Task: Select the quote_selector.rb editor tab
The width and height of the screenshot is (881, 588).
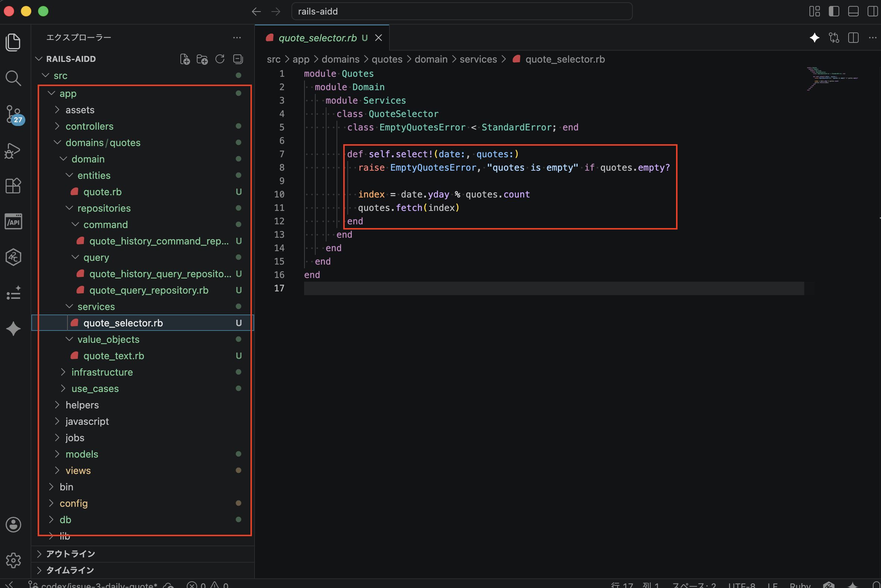Action: coord(317,38)
